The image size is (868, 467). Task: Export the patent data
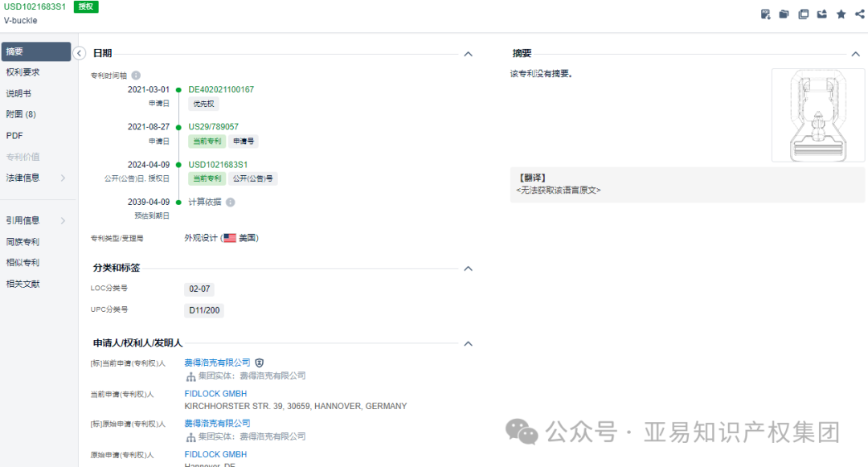(x=821, y=14)
